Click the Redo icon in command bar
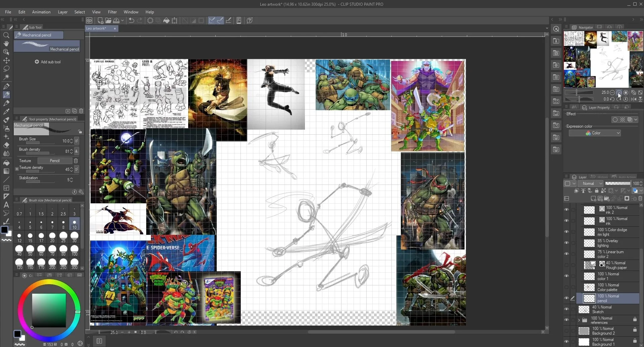The height and width of the screenshot is (347, 644). point(140,20)
